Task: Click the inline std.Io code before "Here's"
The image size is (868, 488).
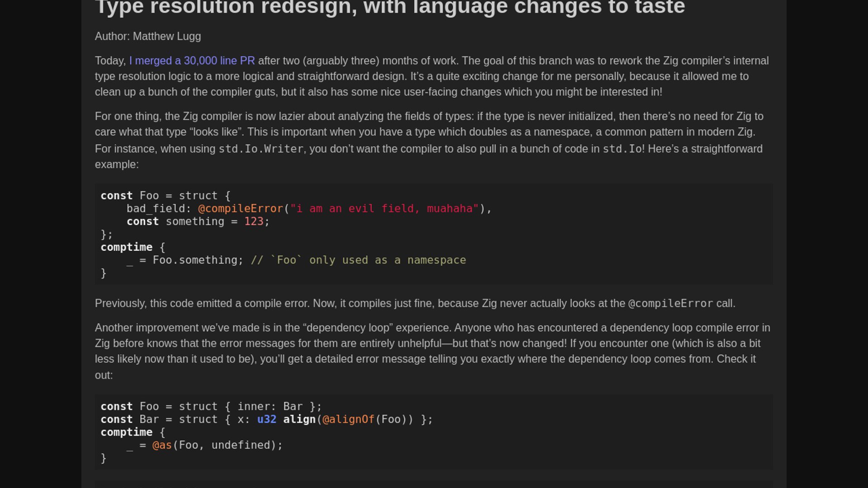Action: tap(622, 149)
